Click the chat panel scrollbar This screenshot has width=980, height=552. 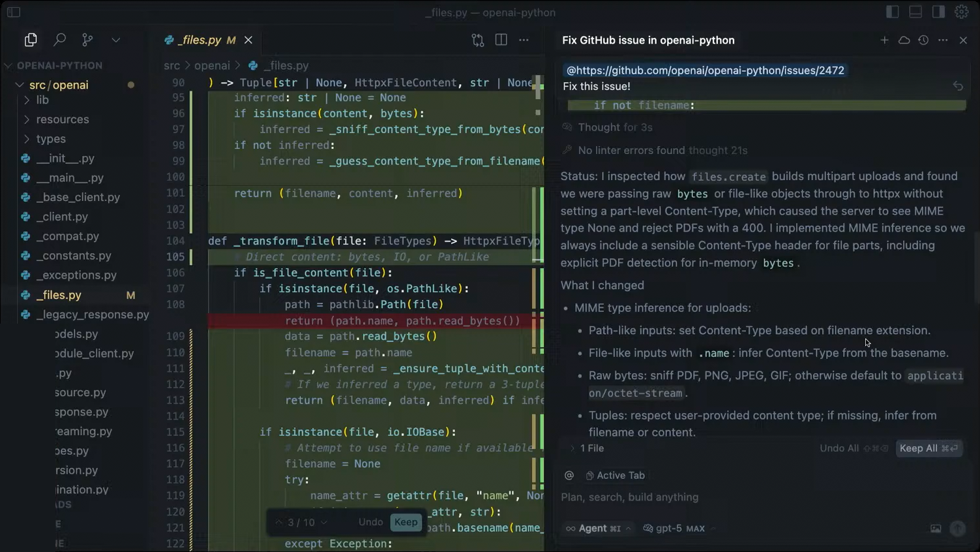(975, 261)
